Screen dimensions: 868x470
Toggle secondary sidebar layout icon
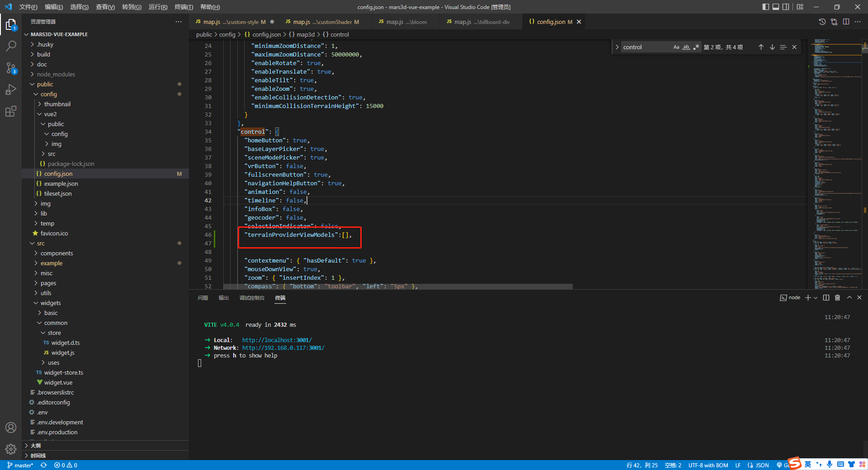pyautogui.click(x=786, y=7)
